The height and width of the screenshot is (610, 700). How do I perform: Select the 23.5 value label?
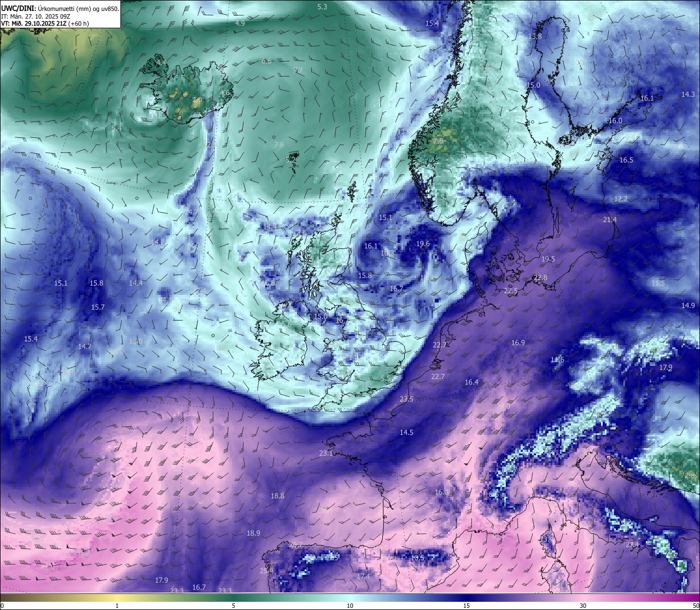[406, 399]
